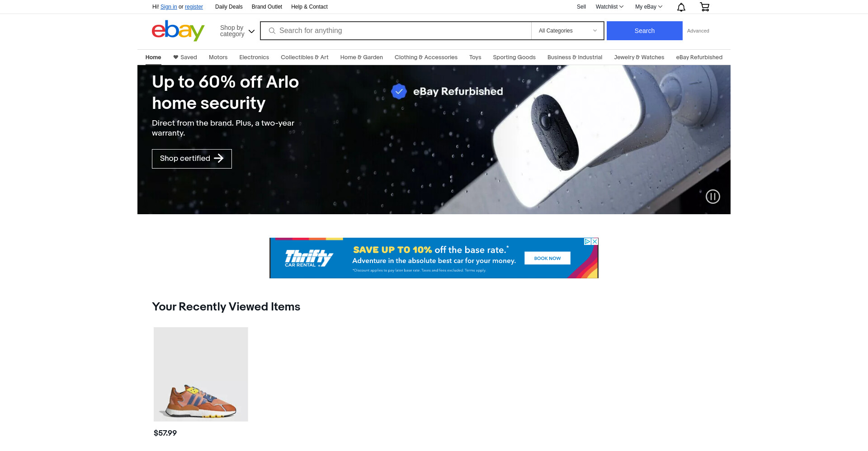Expand the Shop by category dropdown

[x=237, y=31]
